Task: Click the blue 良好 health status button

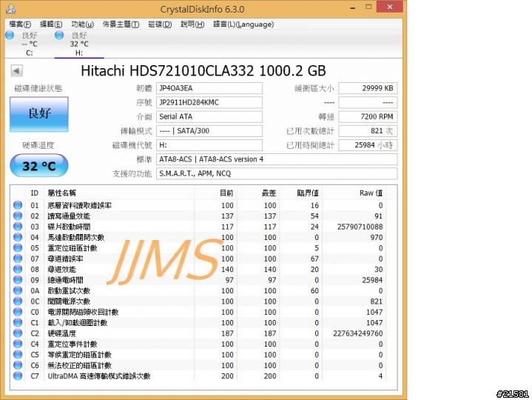Action: pos(39,114)
